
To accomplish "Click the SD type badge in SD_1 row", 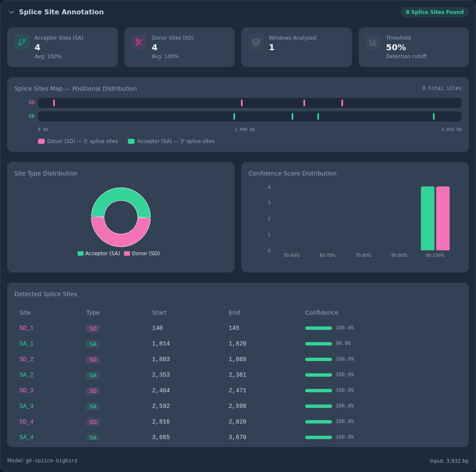I will pyautogui.click(x=93, y=329).
